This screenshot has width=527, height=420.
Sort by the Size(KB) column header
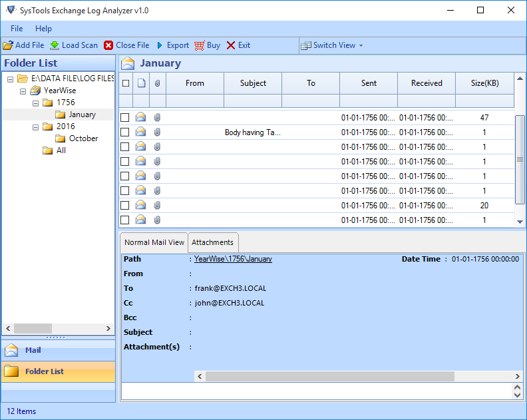click(x=484, y=83)
